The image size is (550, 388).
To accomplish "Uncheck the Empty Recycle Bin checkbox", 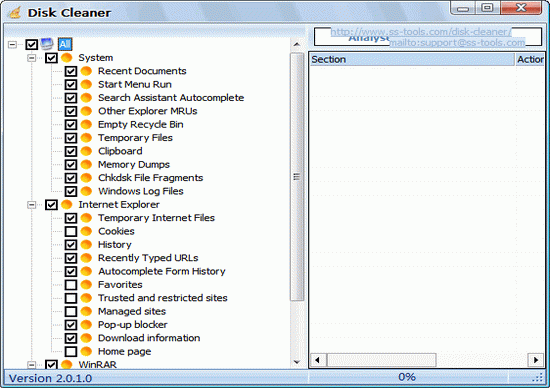I will [71, 125].
